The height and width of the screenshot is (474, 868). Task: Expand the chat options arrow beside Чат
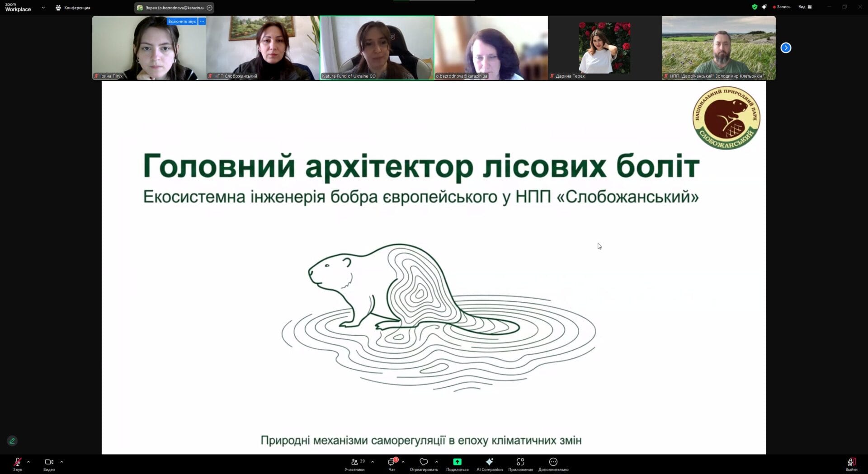(403, 462)
